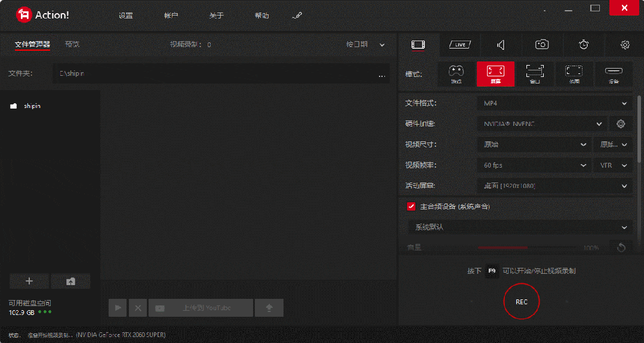Select the device recording mode

click(614, 74)
